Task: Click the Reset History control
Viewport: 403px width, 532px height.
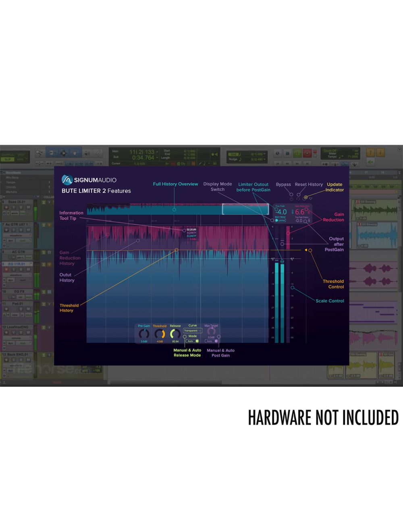Action: coord(299,199)
